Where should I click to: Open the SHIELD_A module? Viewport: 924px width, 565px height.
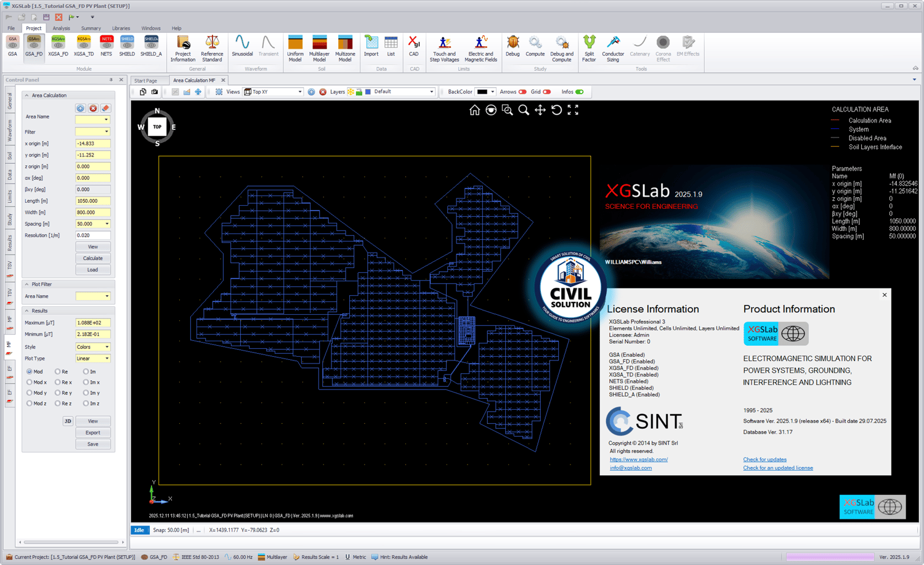pyautogui.click(x=151, y=46)
